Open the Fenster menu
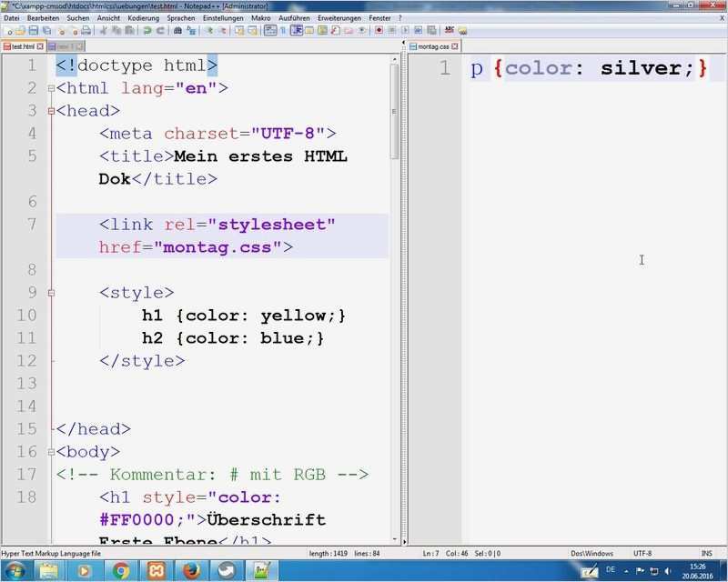The image size is (728, 582). pos(379,18)
